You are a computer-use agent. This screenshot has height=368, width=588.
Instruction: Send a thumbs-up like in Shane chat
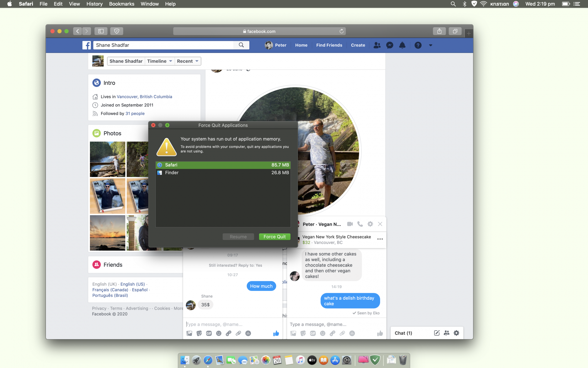pos(276,333)
